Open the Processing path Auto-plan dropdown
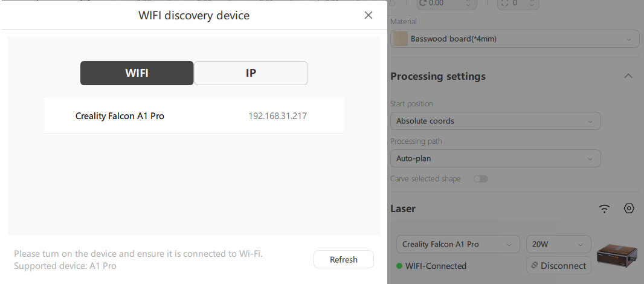Viewport: 644px width, 284px height. (495, 158)
